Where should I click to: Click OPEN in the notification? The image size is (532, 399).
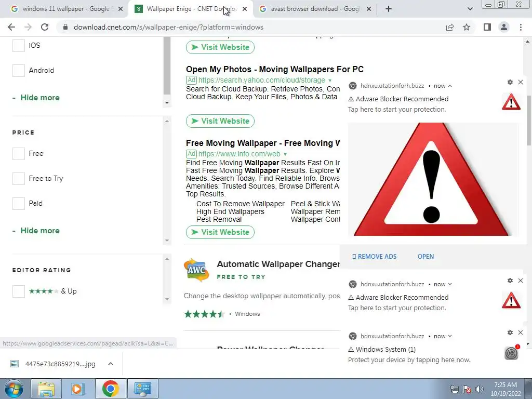click(x=425, y=257)
